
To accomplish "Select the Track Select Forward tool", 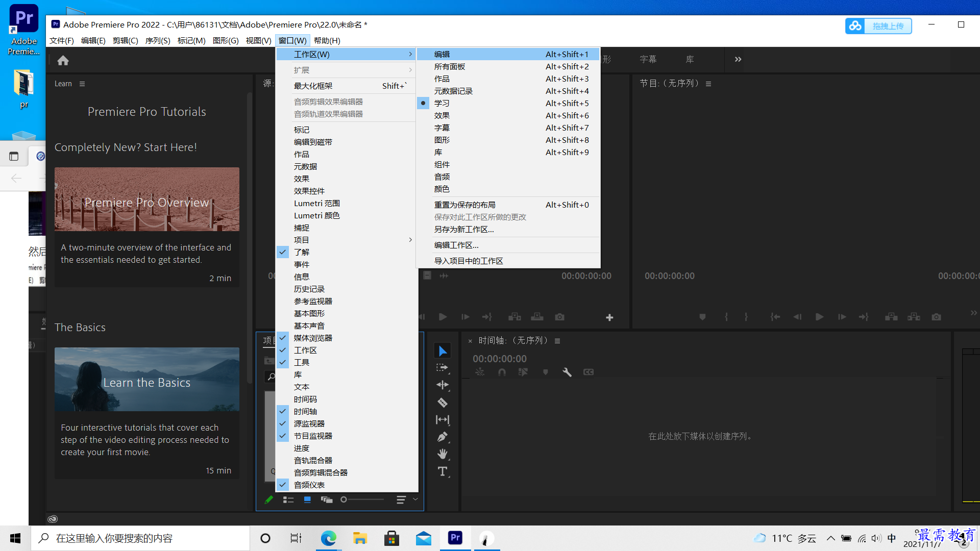I will click(x=443, y=368).
